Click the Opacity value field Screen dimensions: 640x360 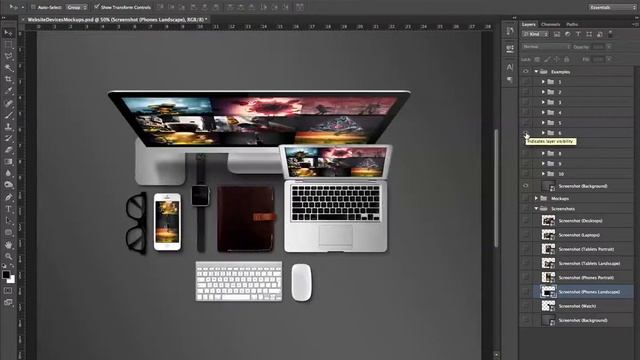tap(598, 47)
